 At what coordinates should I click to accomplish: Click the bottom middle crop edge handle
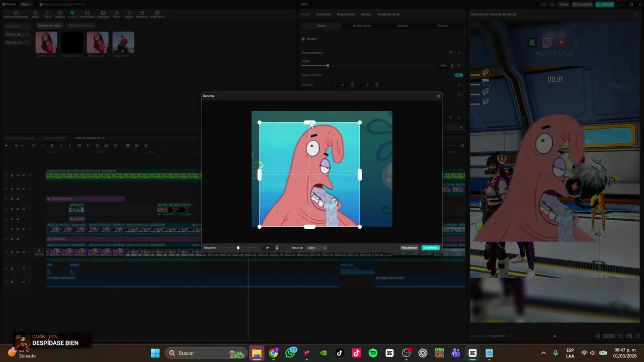[309, 227]
